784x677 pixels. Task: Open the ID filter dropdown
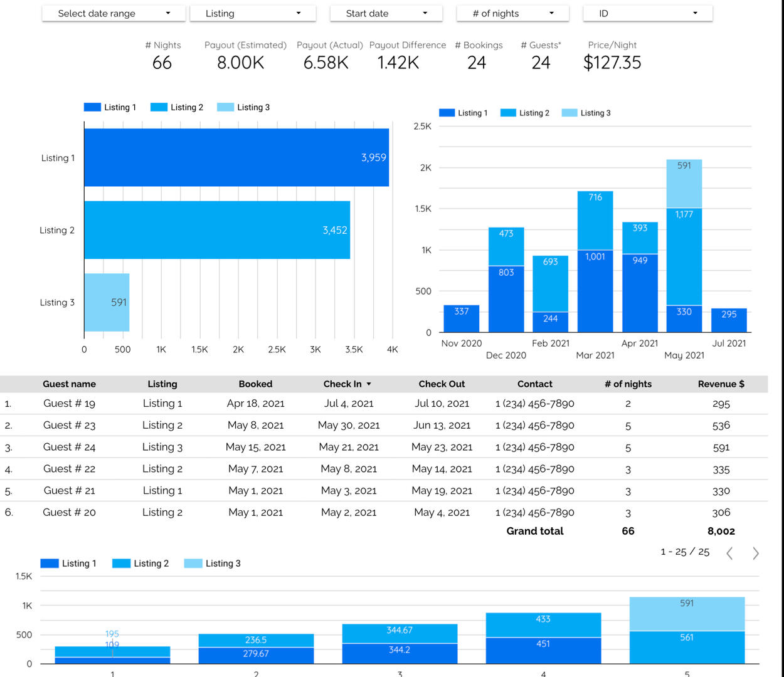click(647, 13)
